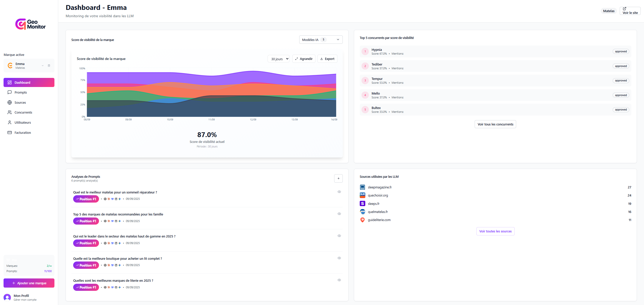Click the OpenAI model icon on first prompt
The image size is (644, 305).
coord(105,199)
